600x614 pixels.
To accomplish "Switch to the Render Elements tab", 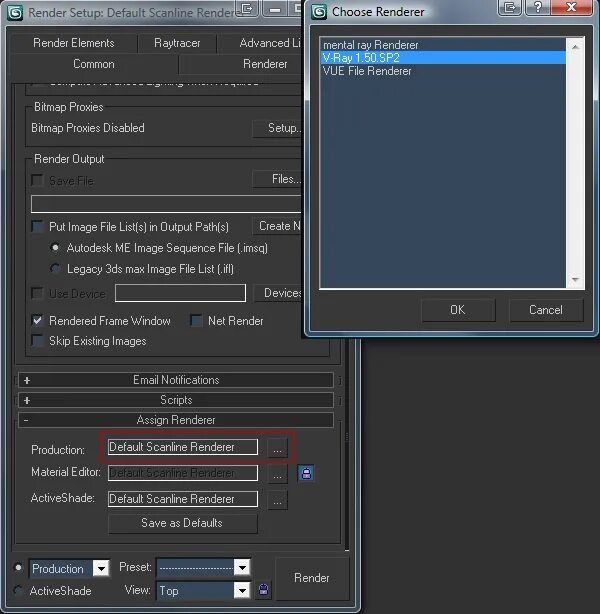I will tap(74, 43).
